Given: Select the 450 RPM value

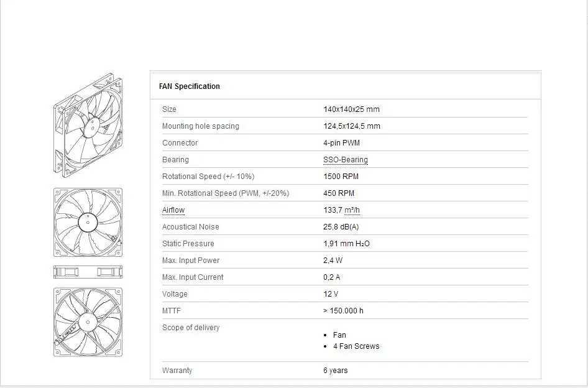Looking at the screenshot, I should coord(339,193).
